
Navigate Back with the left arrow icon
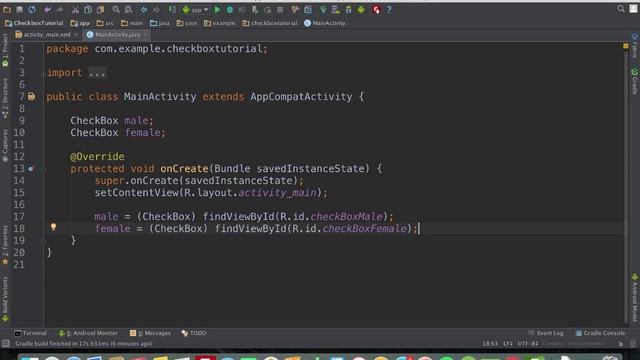144,9
